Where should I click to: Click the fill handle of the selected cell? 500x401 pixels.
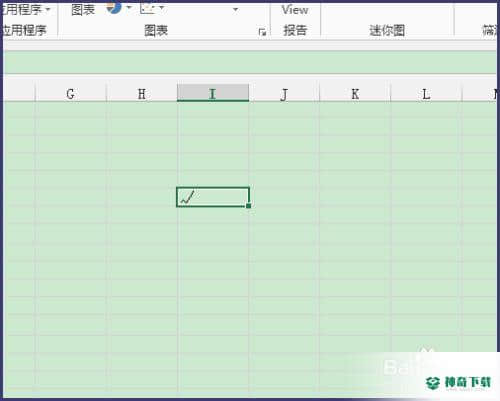(249, 206)
